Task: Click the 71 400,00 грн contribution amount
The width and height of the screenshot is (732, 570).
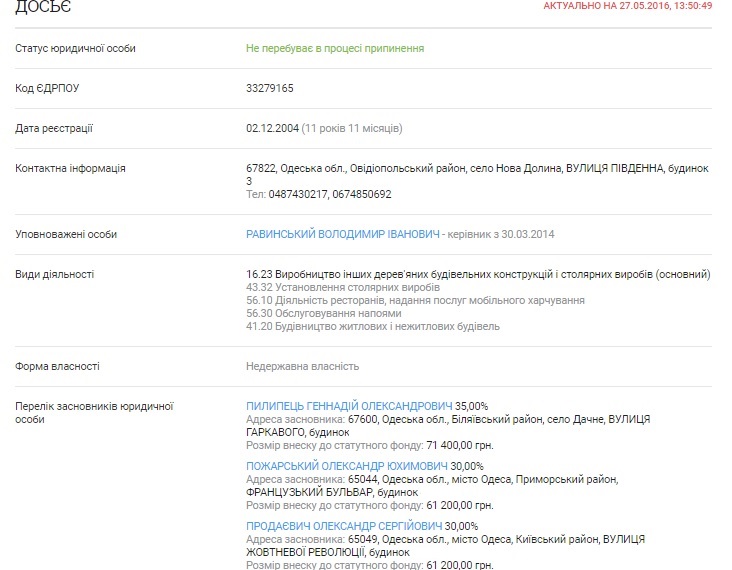Action: coord(458,445)
